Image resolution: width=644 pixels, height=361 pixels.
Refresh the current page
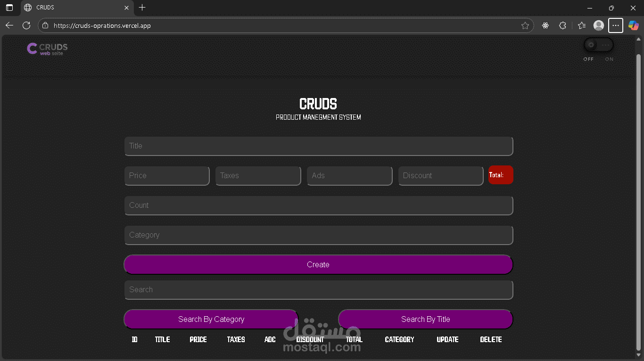coord(26,25)
